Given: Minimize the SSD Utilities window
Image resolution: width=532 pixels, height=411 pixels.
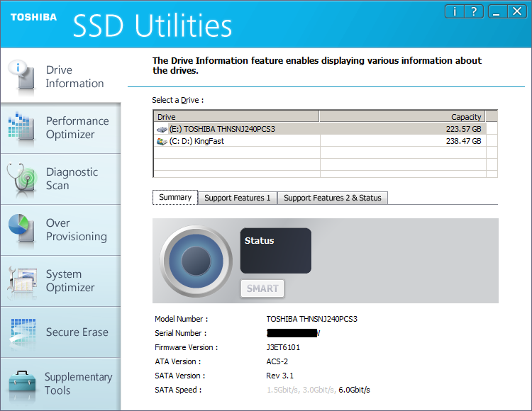Looking at the screenshot, I should tap(497, 11).
